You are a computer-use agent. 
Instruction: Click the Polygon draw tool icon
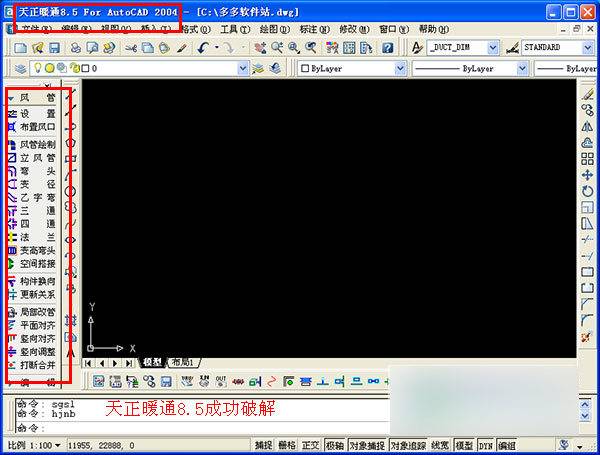[x=71, y=143]
